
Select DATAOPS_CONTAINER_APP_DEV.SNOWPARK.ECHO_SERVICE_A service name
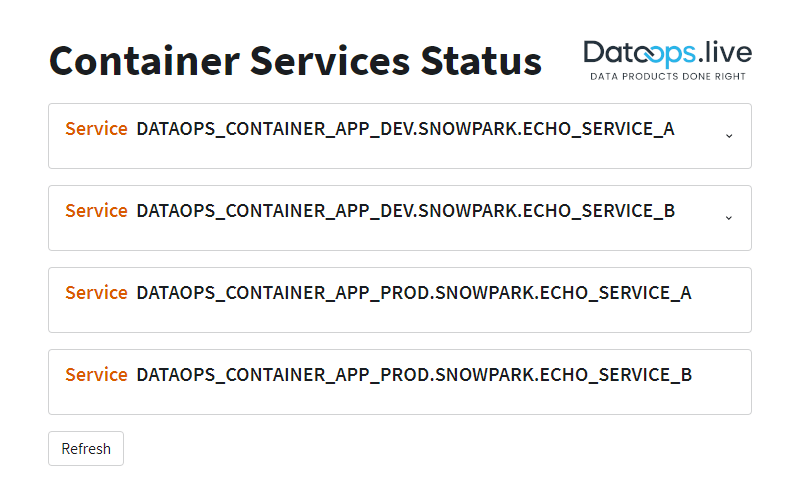pyautogui.click(x=405, y=129)
